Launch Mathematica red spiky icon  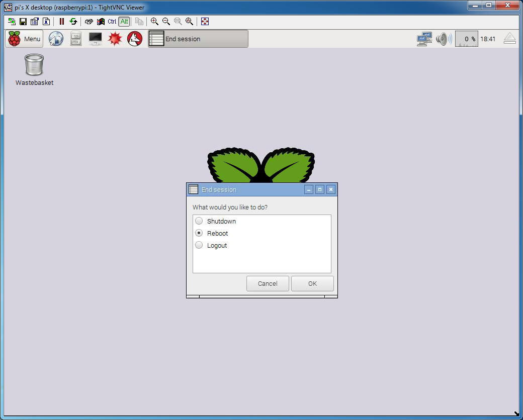(x=115, y=39)
